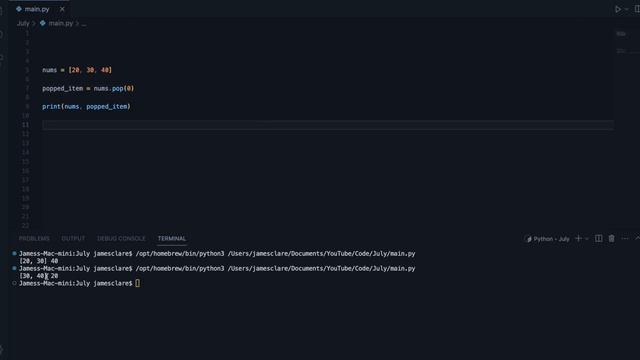Click the ellipsis breadcrumb after main.py
Screen dimensions: 640x360
pyautogui.click(x=84, y=24)
